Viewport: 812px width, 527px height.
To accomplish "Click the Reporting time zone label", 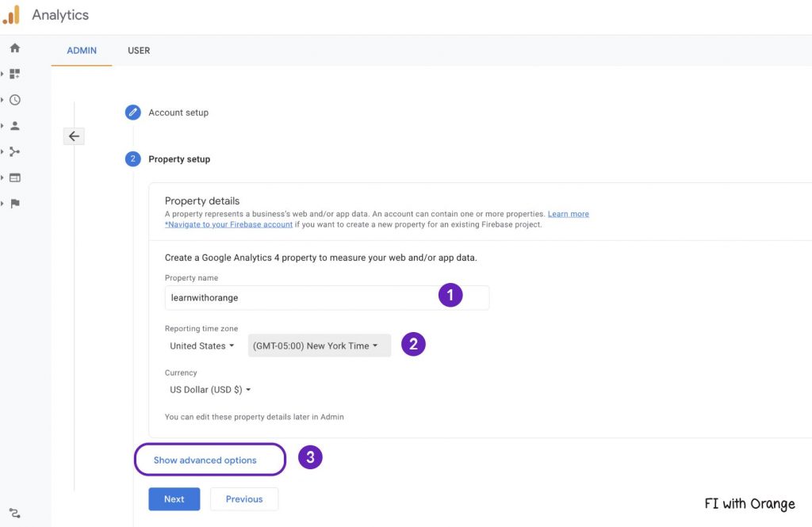I will point(201,328).
